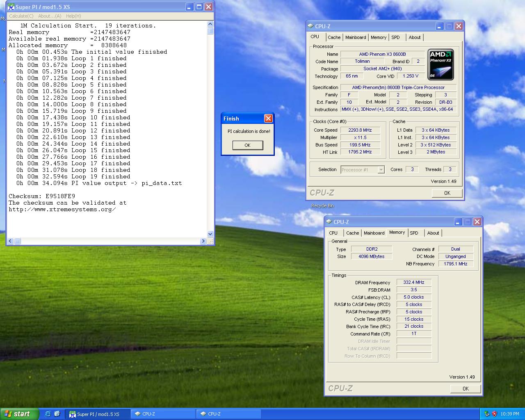Click OK in the Finish dialog
Viewport: 525px width, 420px height.
[x=247, y=145]
